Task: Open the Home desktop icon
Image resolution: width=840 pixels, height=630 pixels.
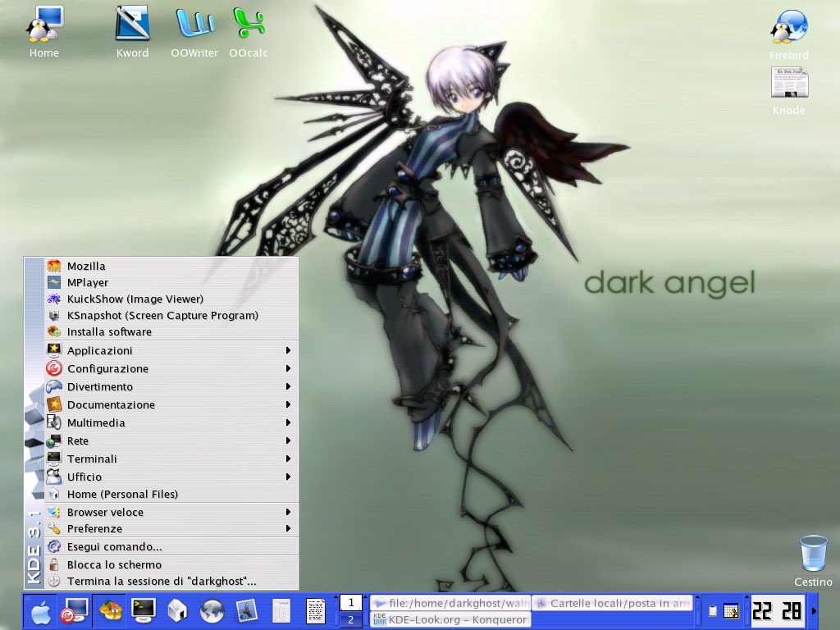Action: tap(44, 32)
